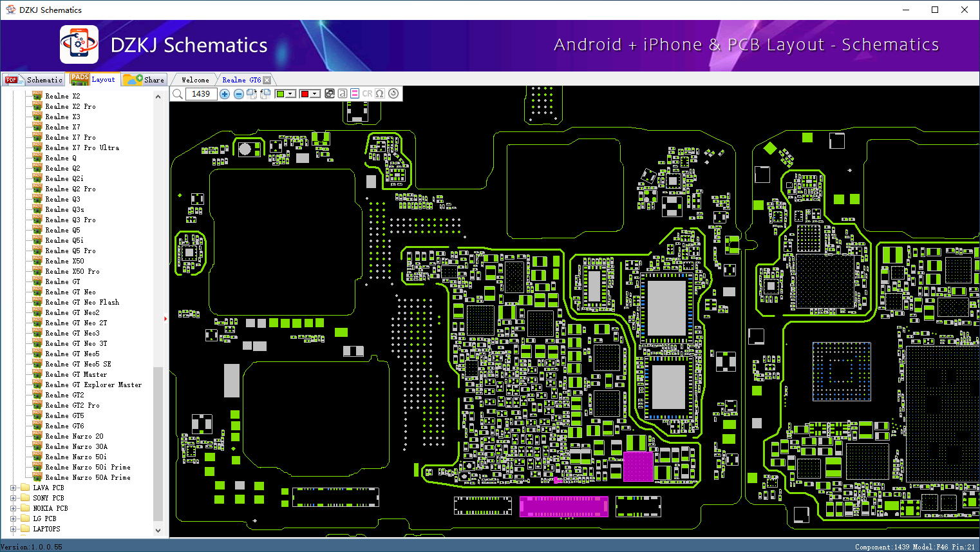The height and width of the screenshot is (552, 980).
Task: Expand the LG PCB folder
Action: click(x=14, y=519)
